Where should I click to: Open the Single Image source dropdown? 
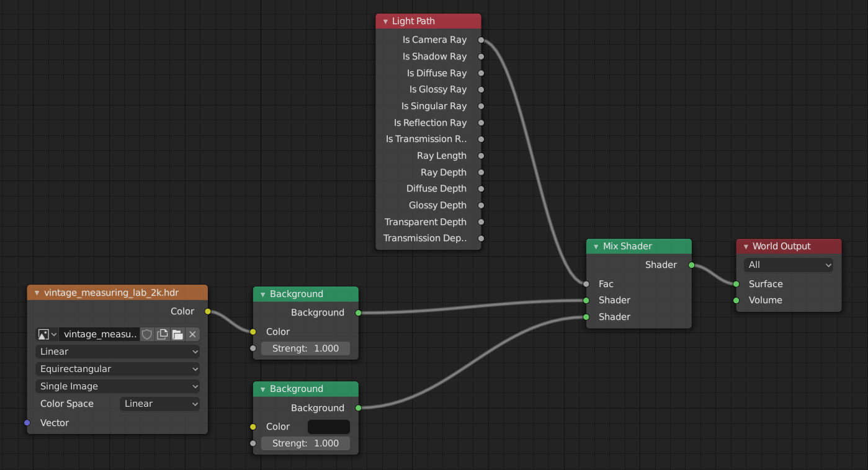click(x=117, y=386)
